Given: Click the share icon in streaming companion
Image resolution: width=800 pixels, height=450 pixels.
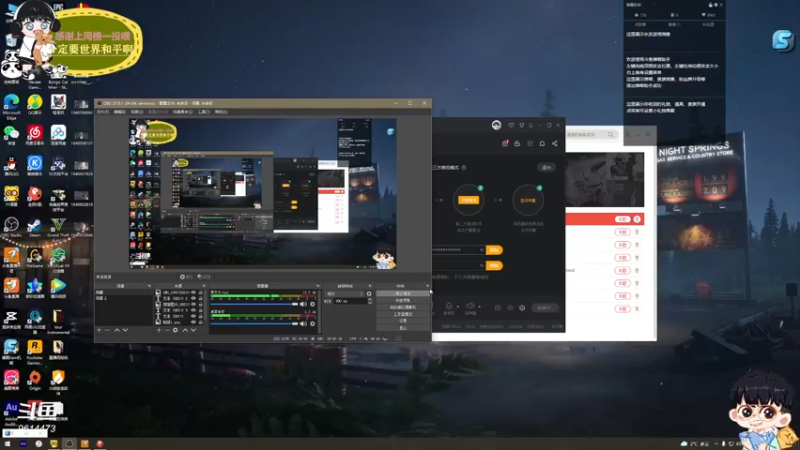Looking at the screenshot, I should coord(555,143).
